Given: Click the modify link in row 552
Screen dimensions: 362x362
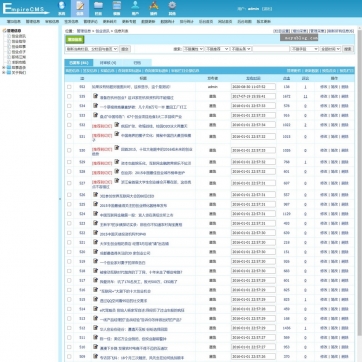Looking at the screenshot, I should point(323,87).
